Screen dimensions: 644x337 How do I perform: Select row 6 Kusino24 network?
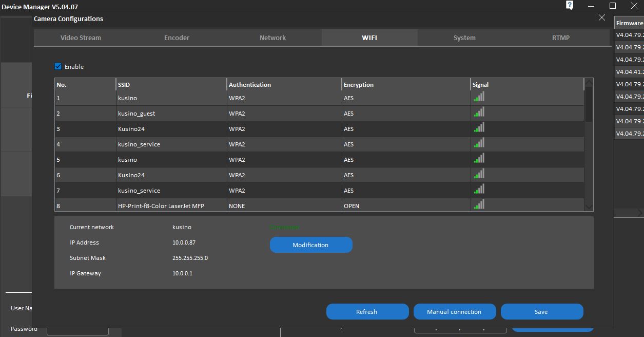[319, 175]
